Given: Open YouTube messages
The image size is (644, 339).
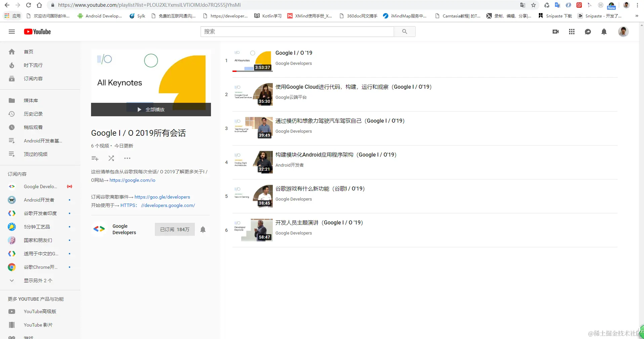Looking at the screenshot, I should pos(588,31).
